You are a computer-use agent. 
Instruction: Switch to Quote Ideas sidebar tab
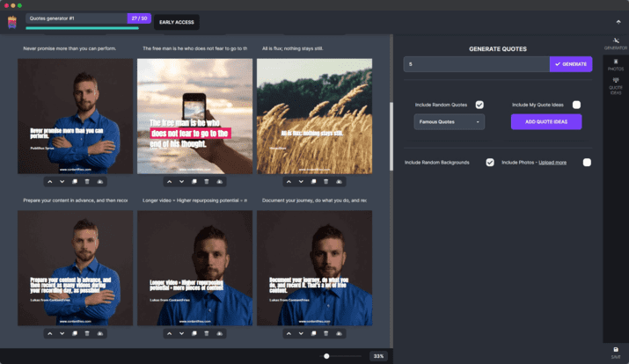(615, 85)
